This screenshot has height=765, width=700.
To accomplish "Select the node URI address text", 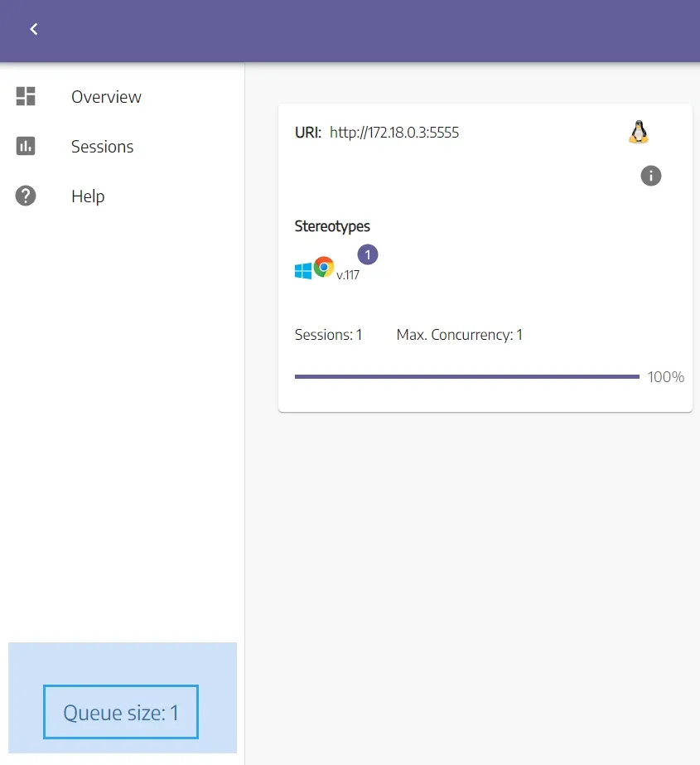I will coord(394,132).
